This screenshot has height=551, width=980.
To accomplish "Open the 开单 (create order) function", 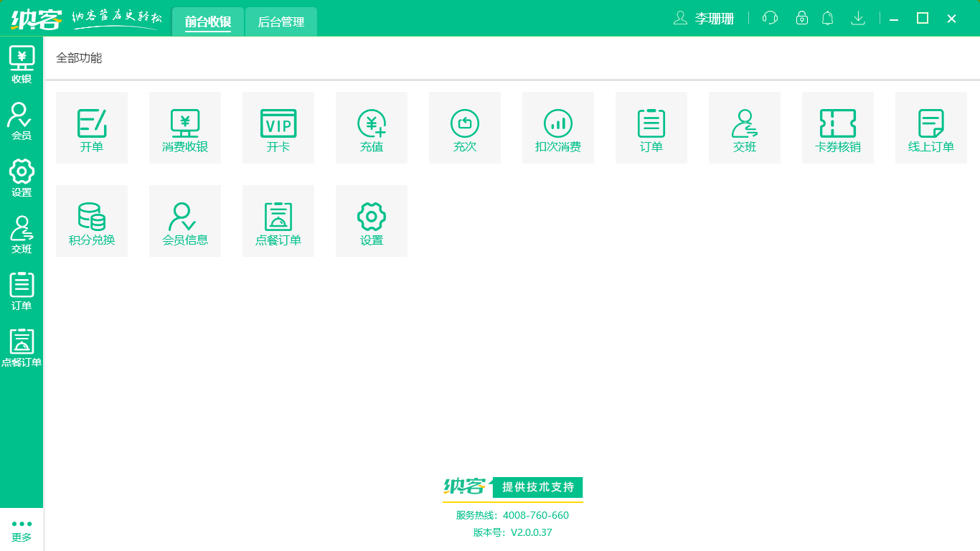I will pos(92,127).
